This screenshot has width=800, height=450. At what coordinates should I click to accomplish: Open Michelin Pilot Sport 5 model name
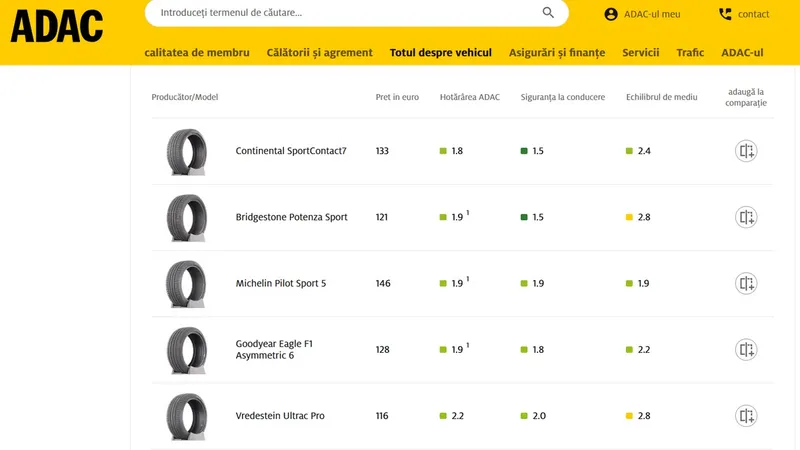(x=281, y=284)
